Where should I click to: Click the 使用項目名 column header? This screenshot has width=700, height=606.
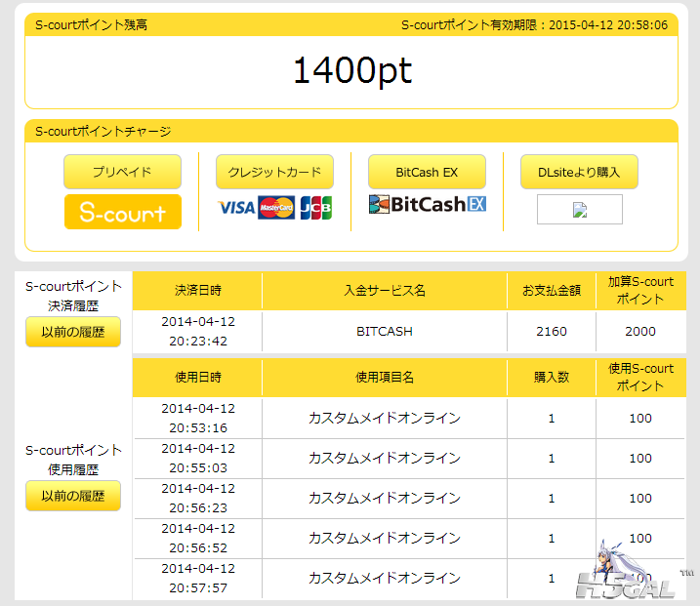(385, 377)
